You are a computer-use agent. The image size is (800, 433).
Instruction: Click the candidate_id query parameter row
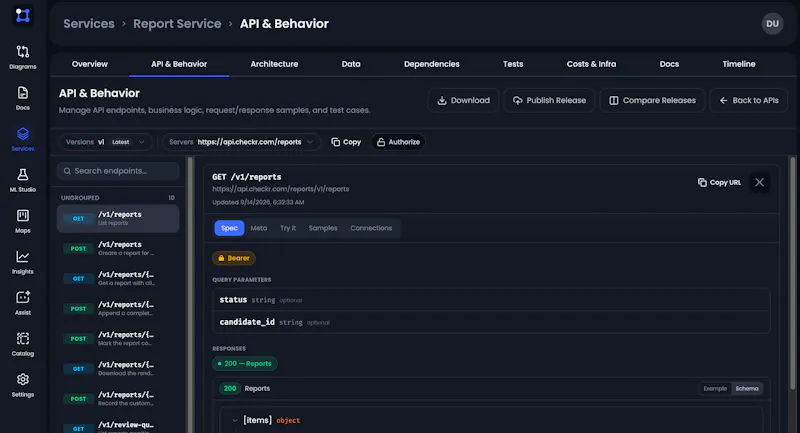tap(491, 322)
